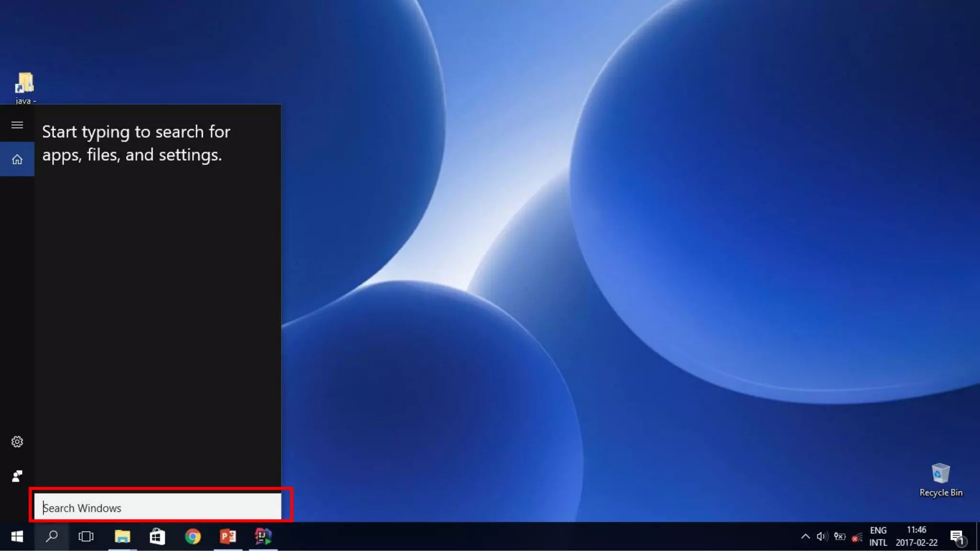The width and height of the screenshot is (980, 551).
Task: Switch to IntelliJ IDEA on taskbar
Action: (x=263, y=537)
